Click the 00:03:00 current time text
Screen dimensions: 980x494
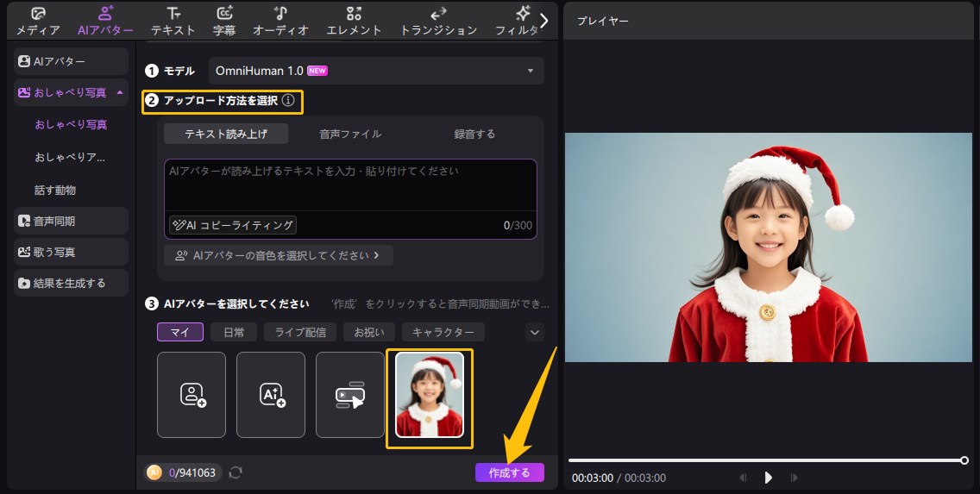point(593,478)
